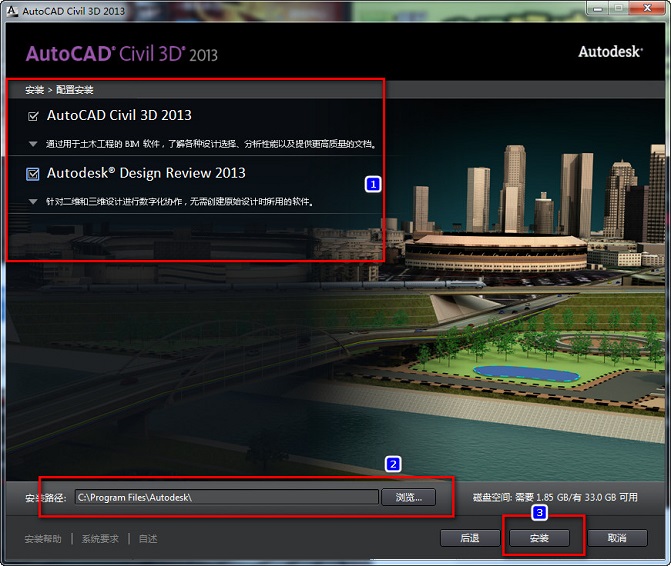Cancel setup with the 取消 button

(x=617, y=538)
